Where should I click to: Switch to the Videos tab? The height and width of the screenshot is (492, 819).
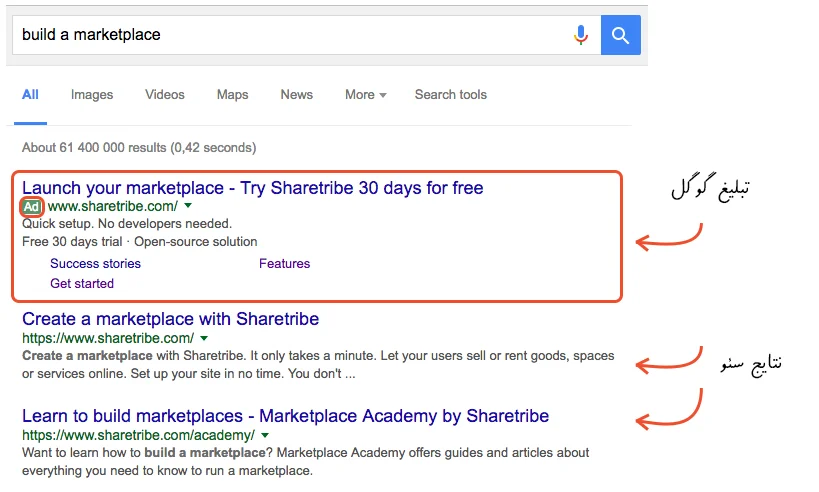(165, 95)
